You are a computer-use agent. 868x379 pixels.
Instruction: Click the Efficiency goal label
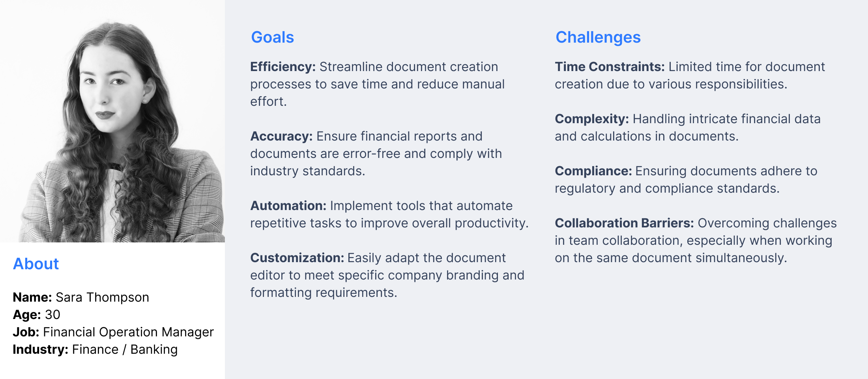(x=283, y=67)
